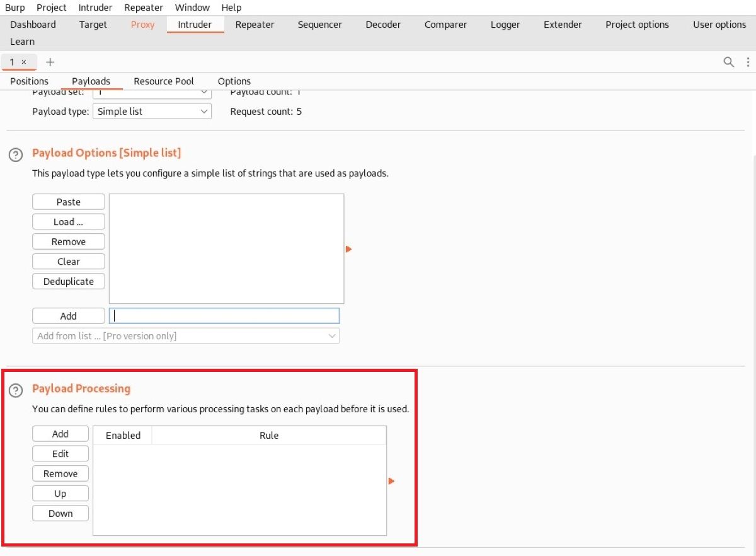
Task: Close Intruder attack tab 1
Action: (x=24, y=62)
